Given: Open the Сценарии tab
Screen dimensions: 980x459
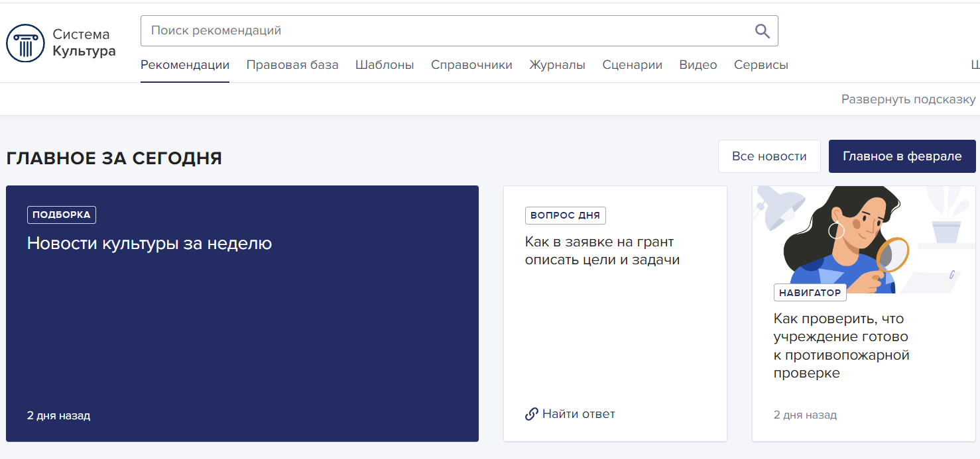Looking at the screenshot, I should pyautogui.click(x=632, y=65).
